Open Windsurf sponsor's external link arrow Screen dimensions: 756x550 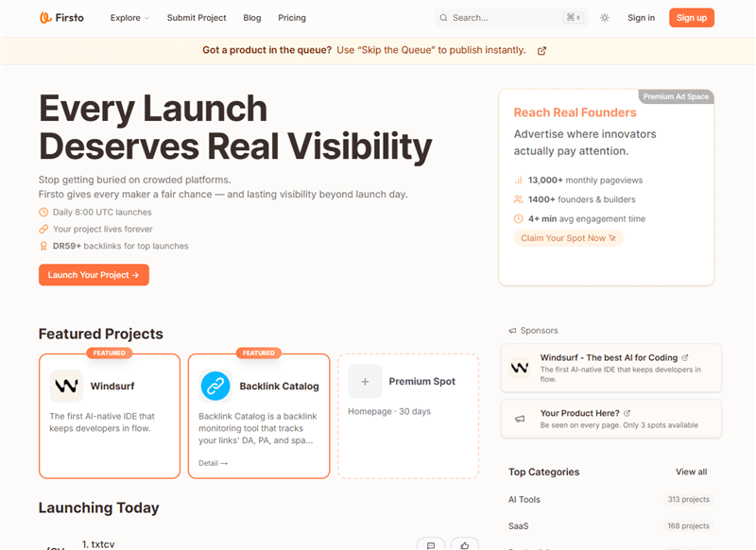click(686, 357)
